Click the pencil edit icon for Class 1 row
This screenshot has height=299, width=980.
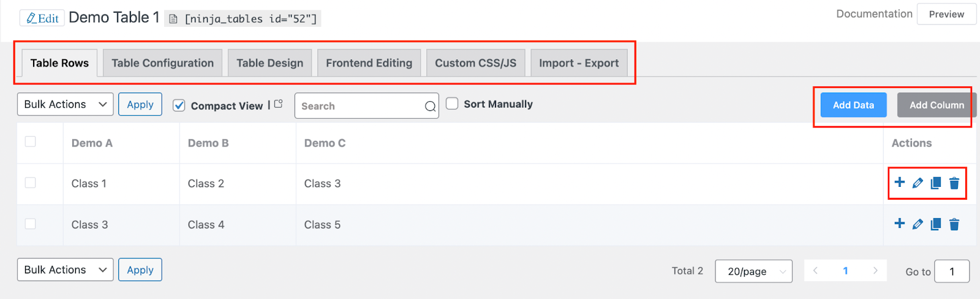[918, 183]
